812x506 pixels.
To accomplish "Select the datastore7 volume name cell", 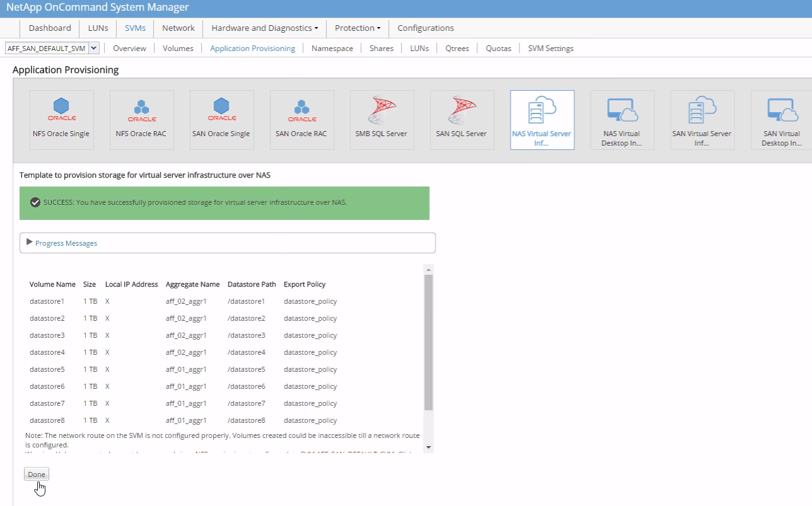I will point(47,403).
